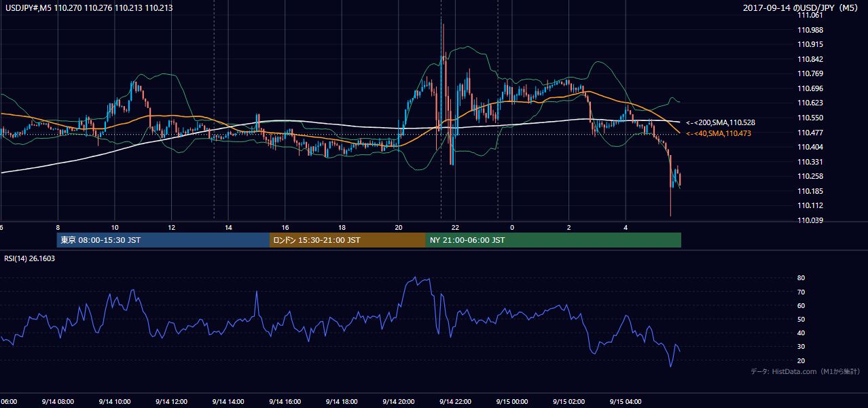The height and width of the screenshot is (408, 868).
Task: Click the RSI(14) 26.1603 indicator label
Action: point(29,258)
